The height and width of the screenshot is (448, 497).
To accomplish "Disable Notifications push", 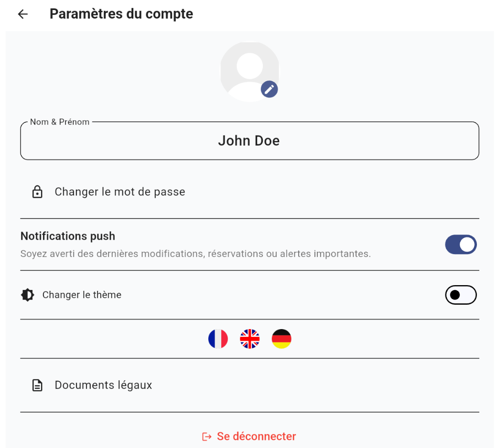I will (x=461, y=244).
